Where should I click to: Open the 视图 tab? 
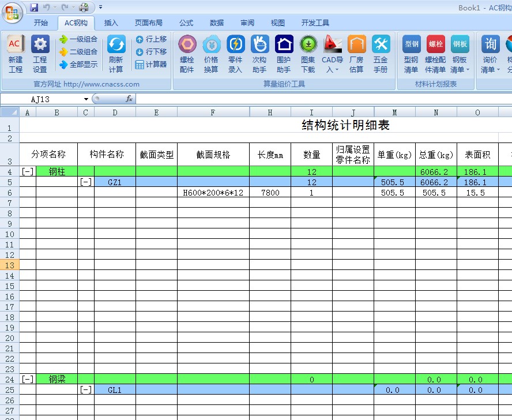[x=277, y=23]
